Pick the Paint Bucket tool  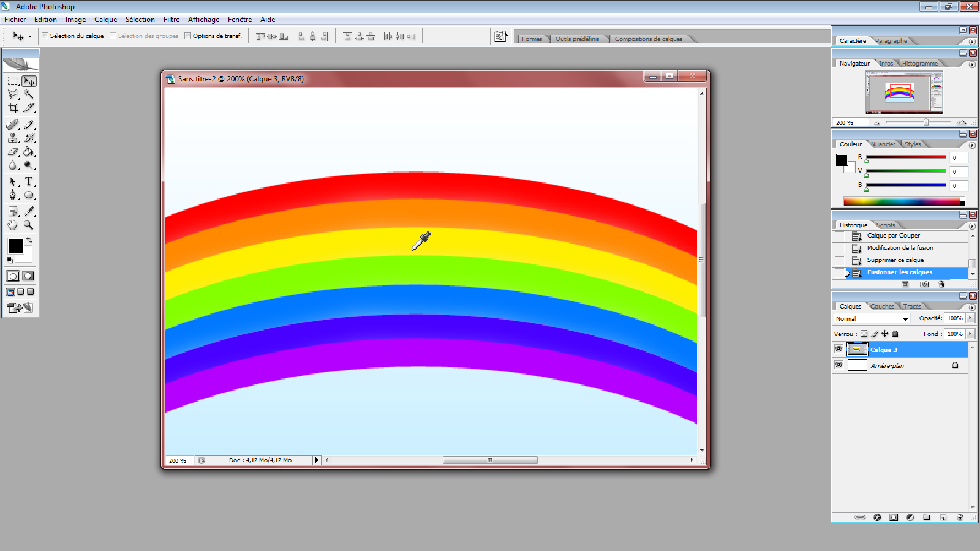pyautogui.click(x=28, y=152)
